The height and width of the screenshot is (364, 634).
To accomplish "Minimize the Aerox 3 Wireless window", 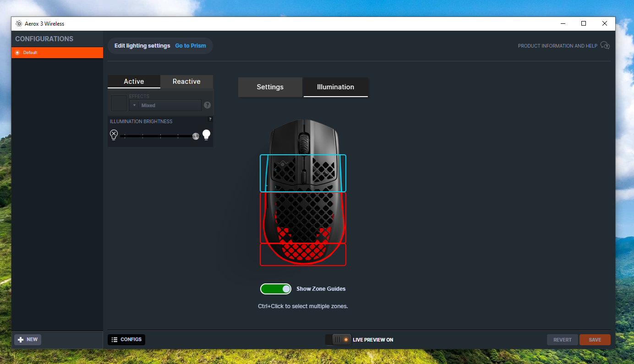I will (563, 23).
